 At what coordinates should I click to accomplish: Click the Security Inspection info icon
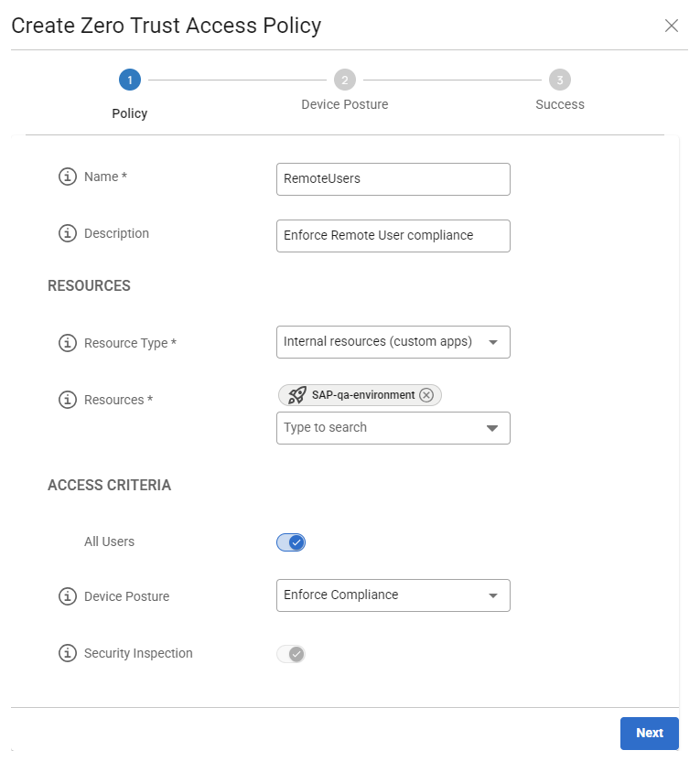pos(67,654)
